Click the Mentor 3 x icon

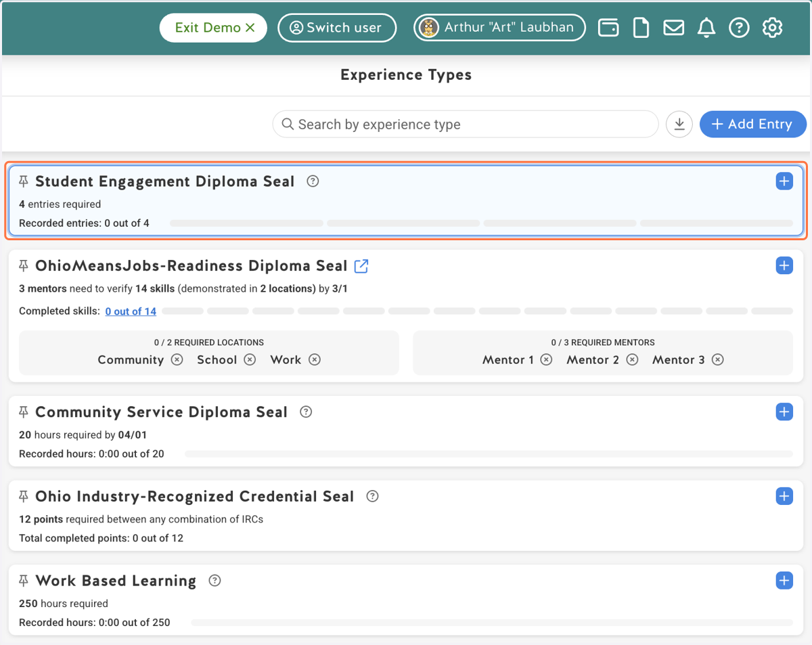[x=718, y=360]
